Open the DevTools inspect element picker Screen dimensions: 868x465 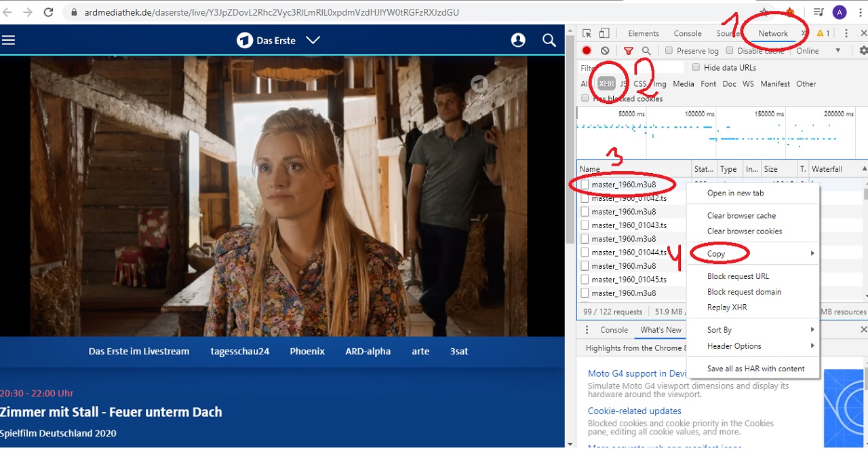pos(587,33)
